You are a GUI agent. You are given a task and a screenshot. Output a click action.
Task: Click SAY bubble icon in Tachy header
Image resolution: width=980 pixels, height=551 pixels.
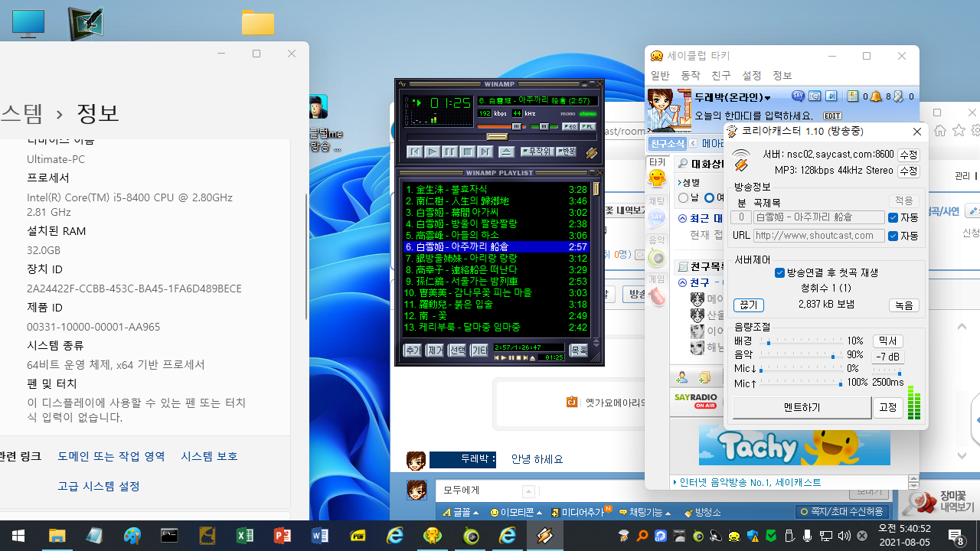tap(798, 96)
